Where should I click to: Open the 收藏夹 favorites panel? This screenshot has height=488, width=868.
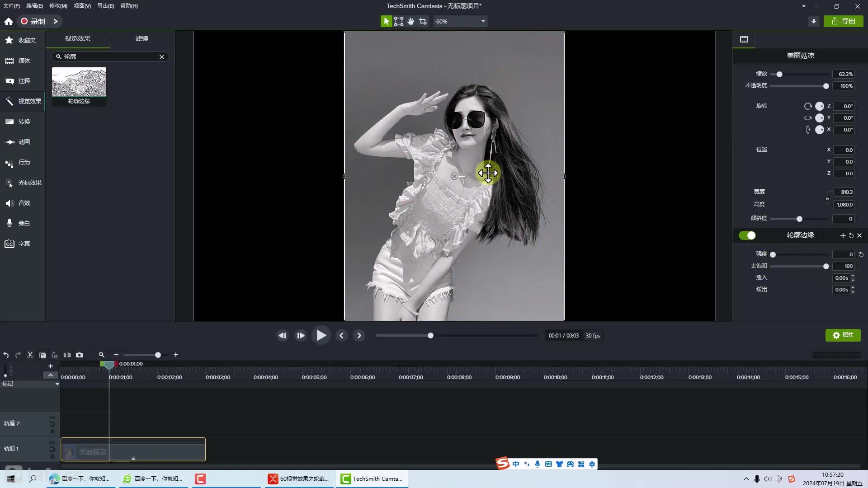point(22,40)
